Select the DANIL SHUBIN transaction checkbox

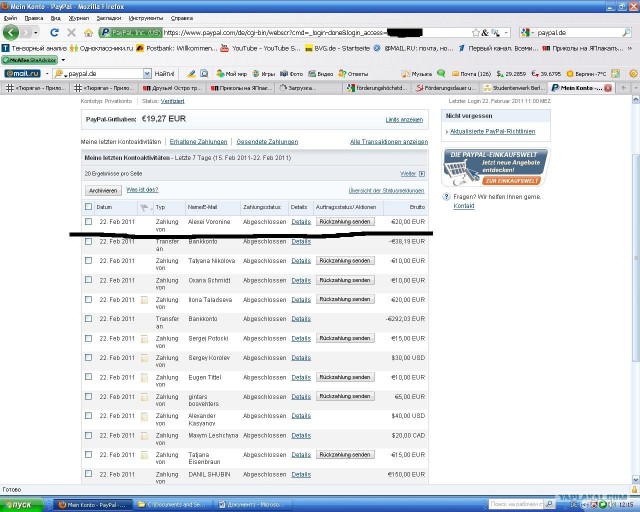(88, 474)
